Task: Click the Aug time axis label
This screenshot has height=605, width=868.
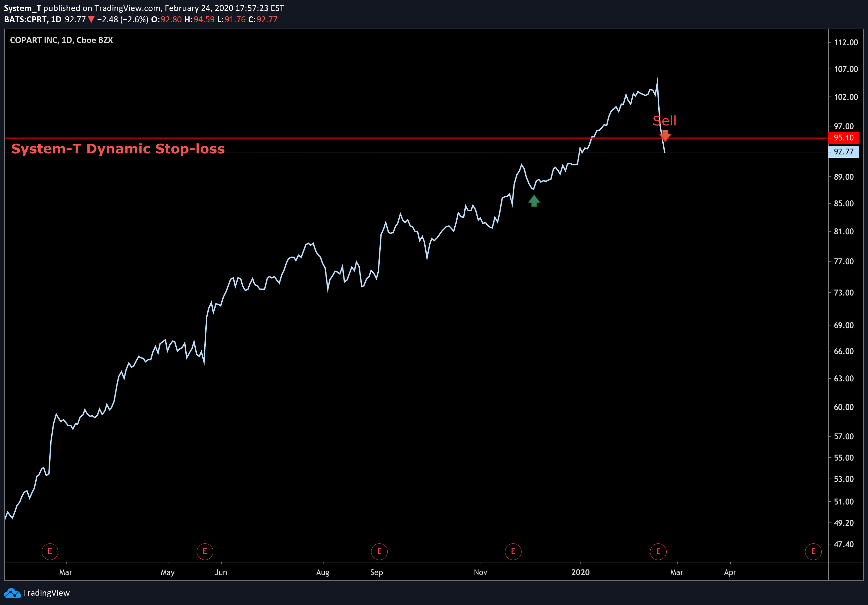Action: pos(323,572)
